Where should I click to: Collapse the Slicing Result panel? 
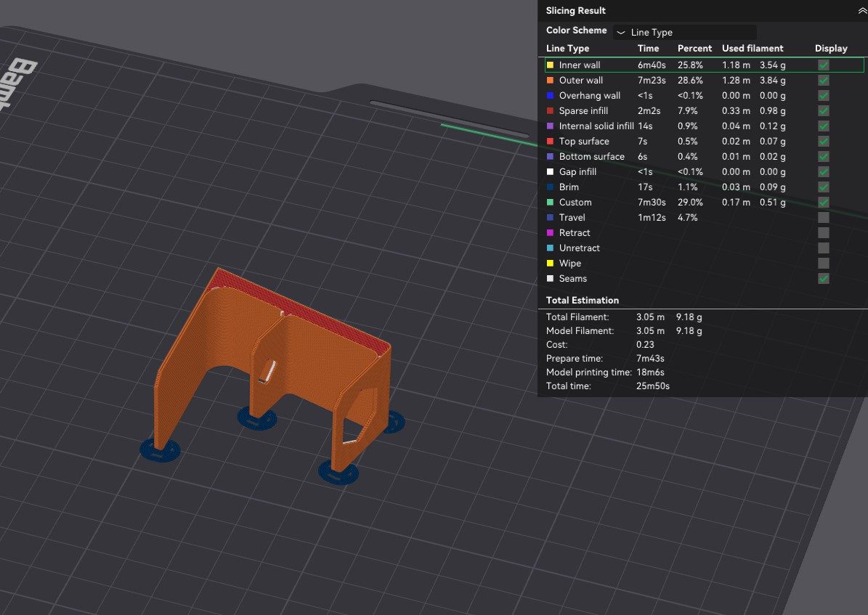pos(862,10)
